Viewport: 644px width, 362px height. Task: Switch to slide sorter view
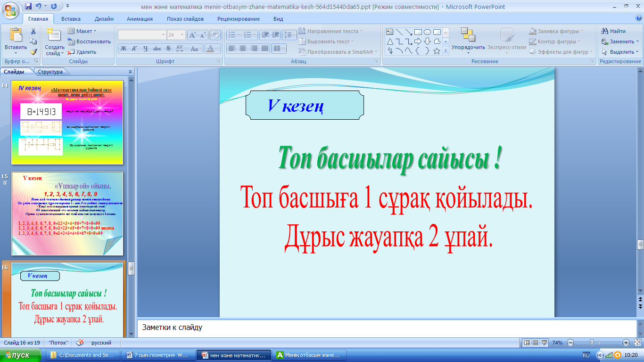point(536,343)
